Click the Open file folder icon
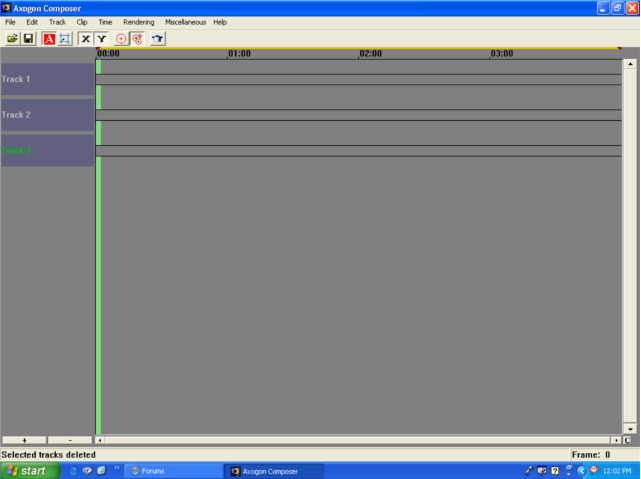This screenshot has height=479, width=641. (x=12, y=39)
